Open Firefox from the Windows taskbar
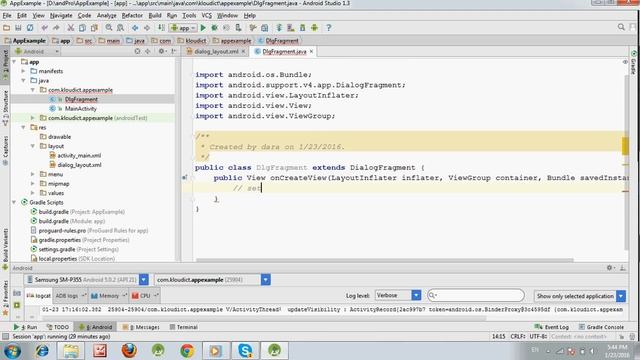640x360 pixels. click(x=129, y=351)
